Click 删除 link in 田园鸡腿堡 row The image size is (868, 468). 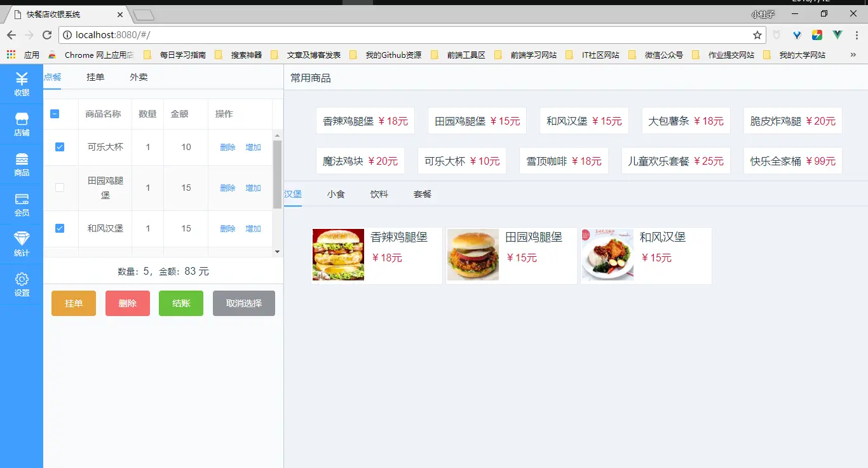point(227,188)
